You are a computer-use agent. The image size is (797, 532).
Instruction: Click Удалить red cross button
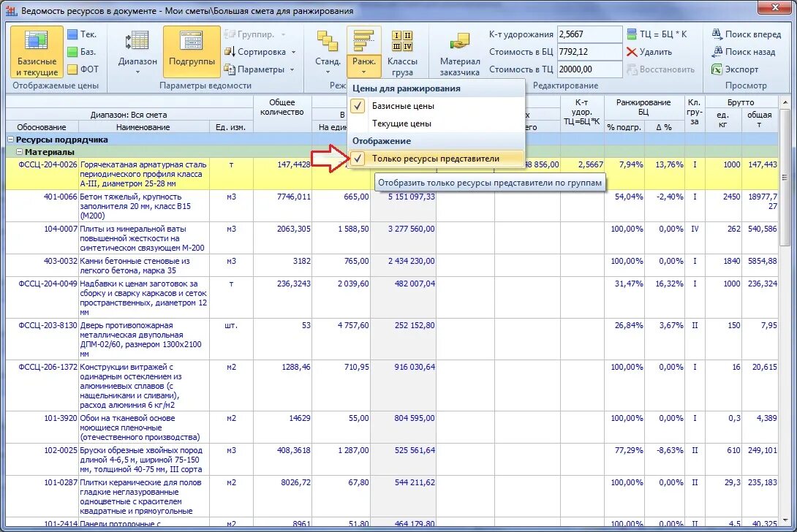pyautogui.click(x=649, y=52)
